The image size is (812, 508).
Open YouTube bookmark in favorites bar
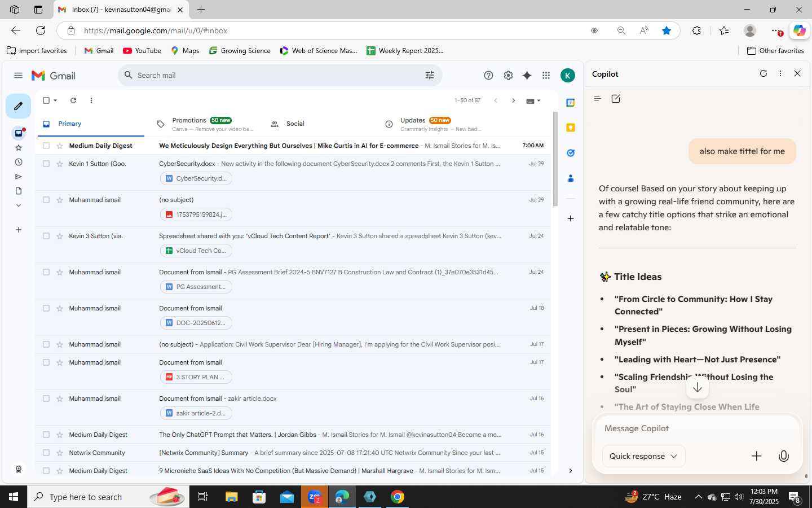(142, 51)
